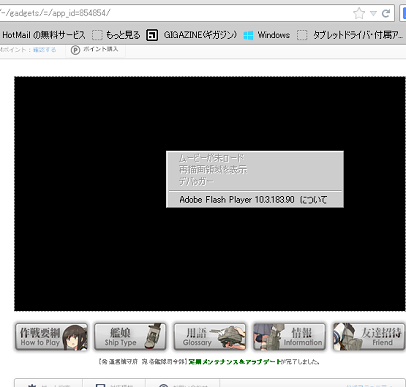Click the GIGAZINE bookmark favicon

pyautogui.click(x=152, y=35)
